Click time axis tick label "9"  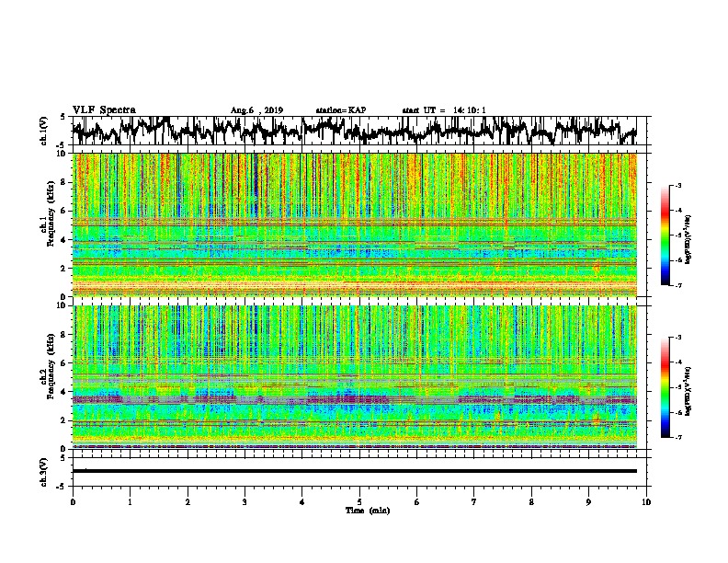pyautogui.click(x=588, y=502)
